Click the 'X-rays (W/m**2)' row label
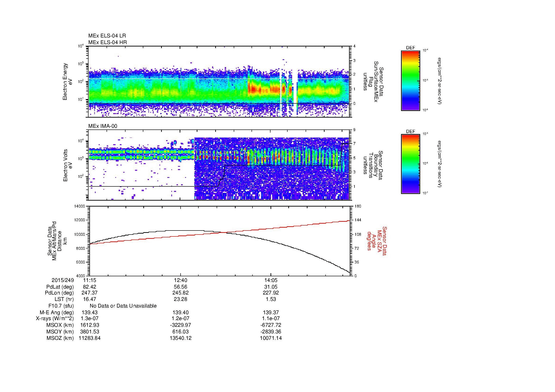Image resolution: width=555 pixels, height=392 pixels. pyautogui.click(x=55, y=319)
